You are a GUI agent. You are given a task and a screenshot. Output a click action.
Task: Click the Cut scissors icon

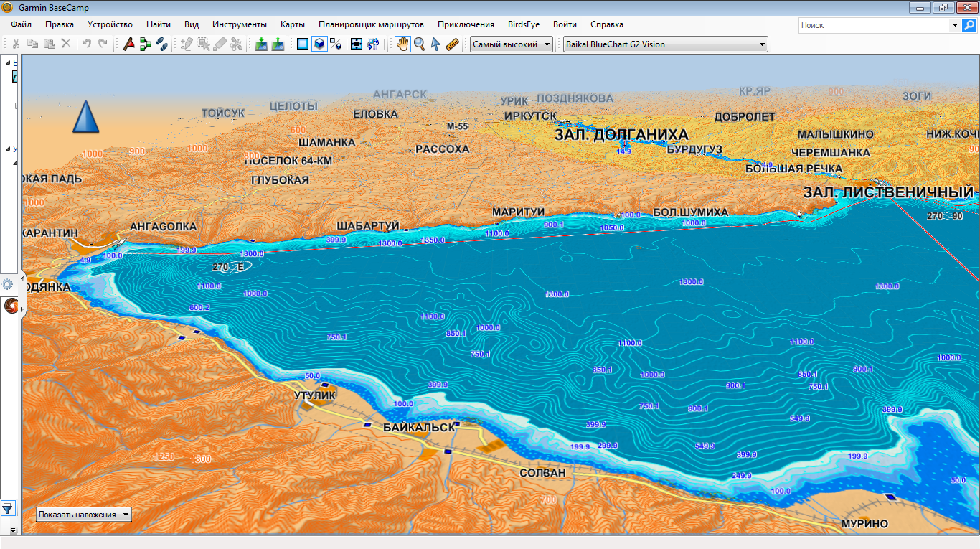point(17,44)
